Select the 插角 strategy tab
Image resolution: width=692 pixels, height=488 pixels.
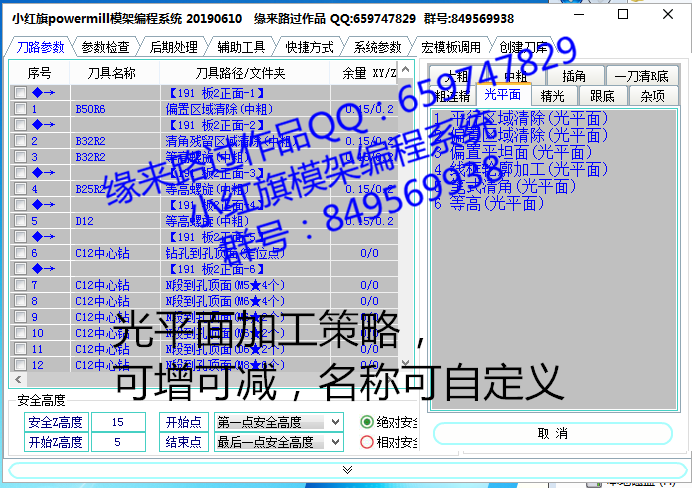[x=574, y=76]
